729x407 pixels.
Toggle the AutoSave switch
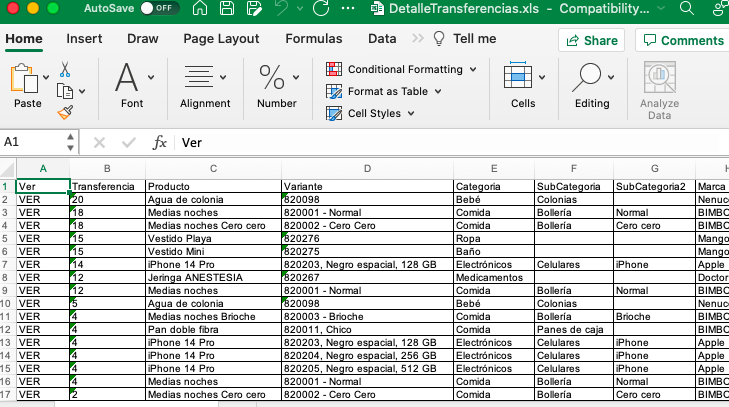click(159, 8)
